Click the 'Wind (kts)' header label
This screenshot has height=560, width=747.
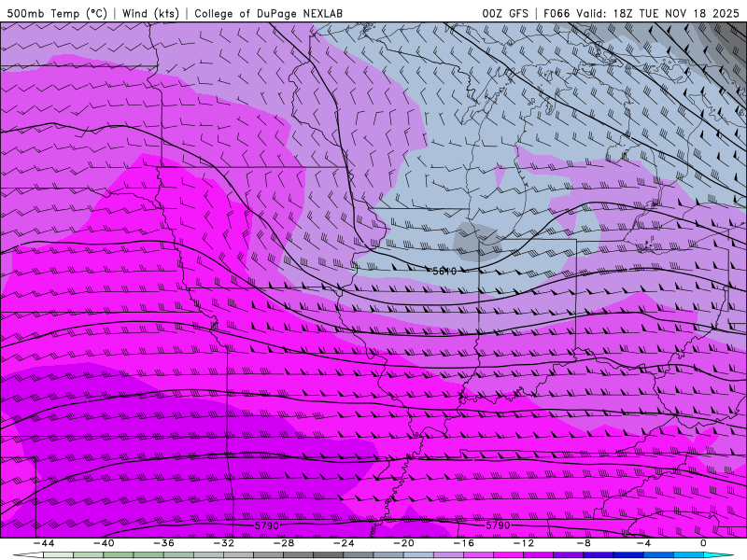click(150, 13)
